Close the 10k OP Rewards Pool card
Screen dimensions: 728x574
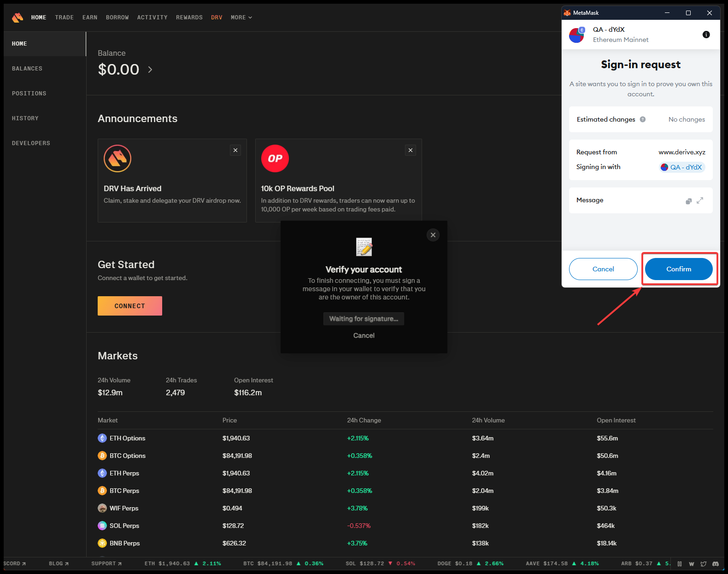pos(410,150)
